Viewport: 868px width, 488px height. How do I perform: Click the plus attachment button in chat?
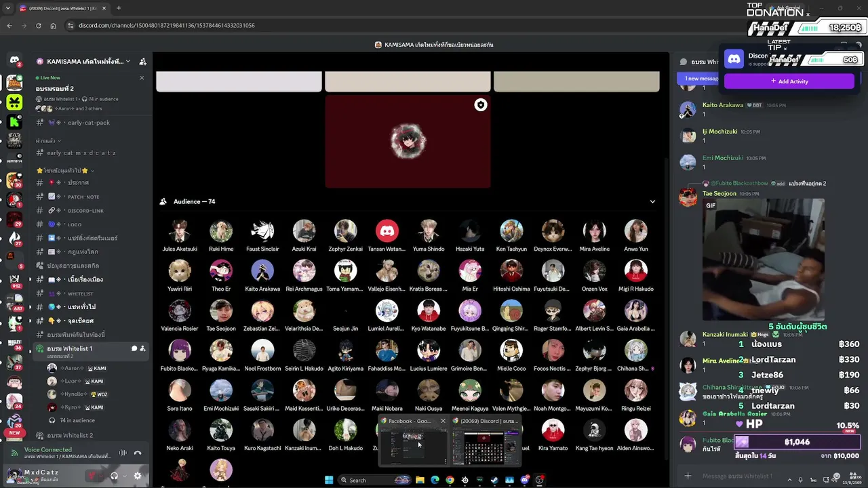tap(688, 476)
